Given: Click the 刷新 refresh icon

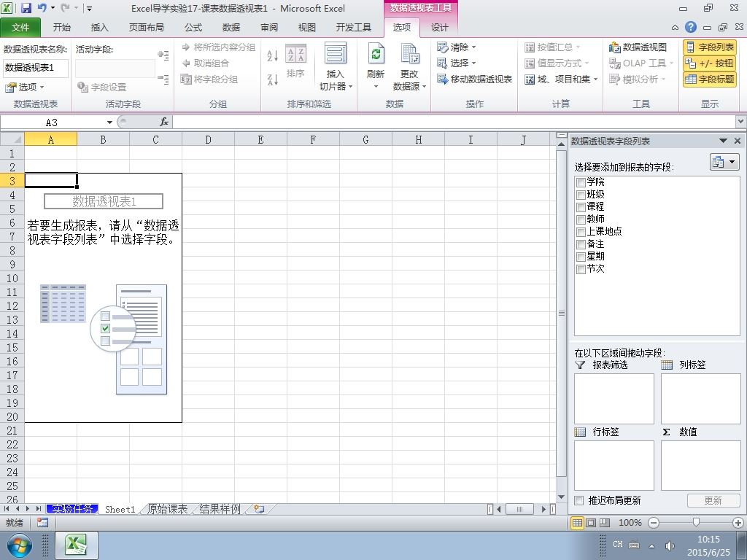Looking at the screenshot, I should [x=376, y=66].
